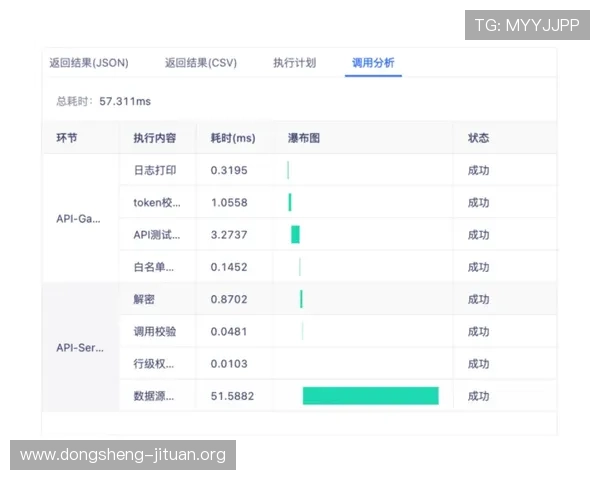Open the 返回结果(CSV) tab
The height and width of the screenshot is (480, 600).
[201, 63]
